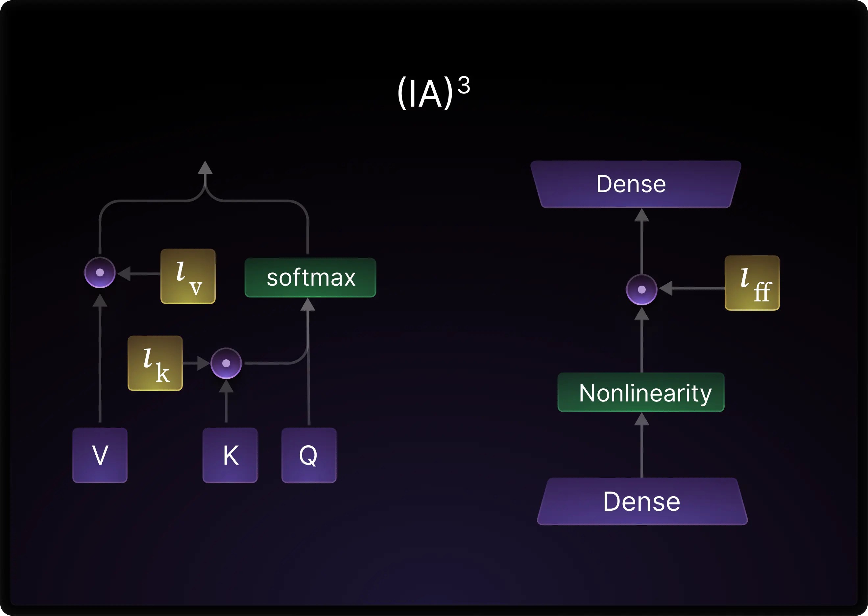Select the yellow l_k vector box
The image size is (868, 616).
pos(155,363)
